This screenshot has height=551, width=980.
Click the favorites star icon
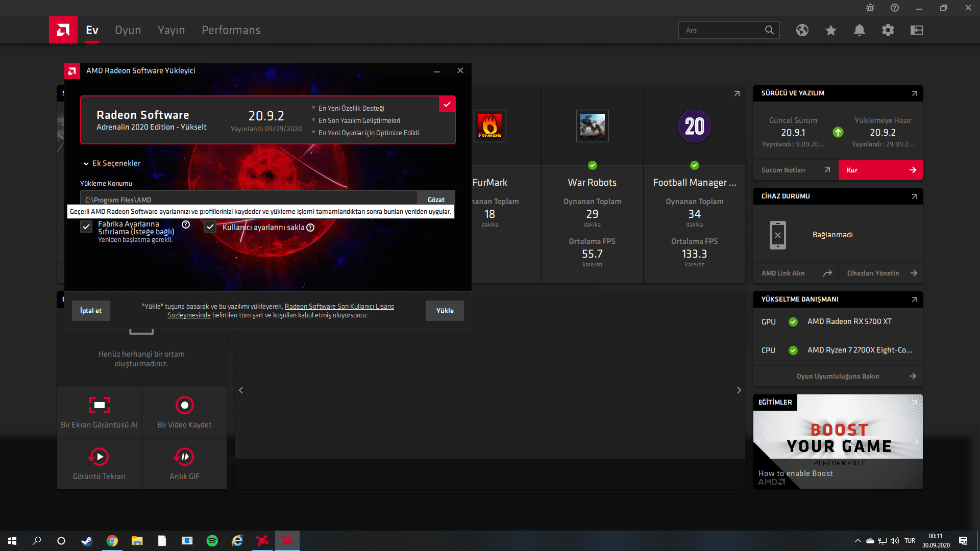click(830, 30)
